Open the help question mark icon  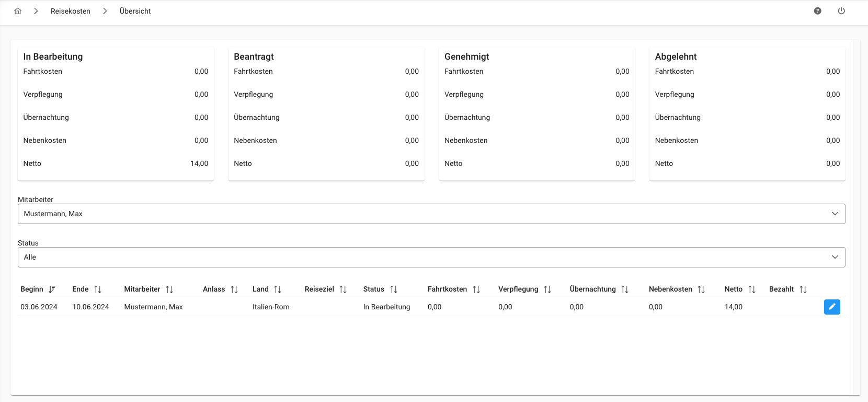pos(818,11)
